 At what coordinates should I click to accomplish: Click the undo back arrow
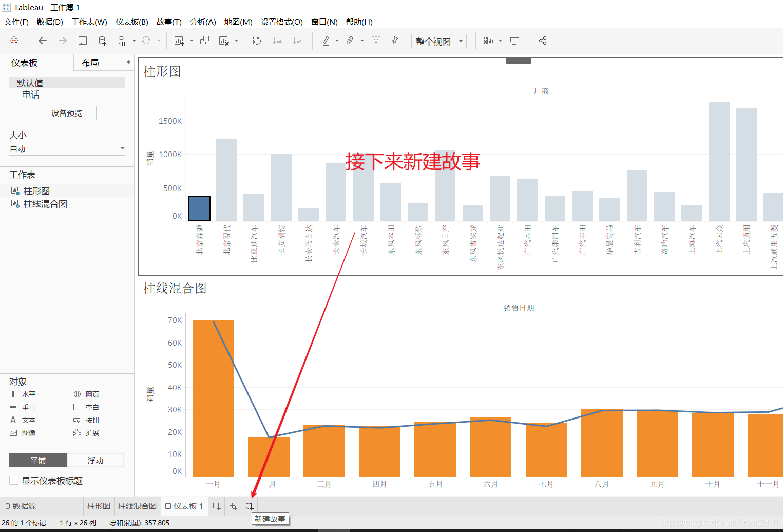pos(43,41)
